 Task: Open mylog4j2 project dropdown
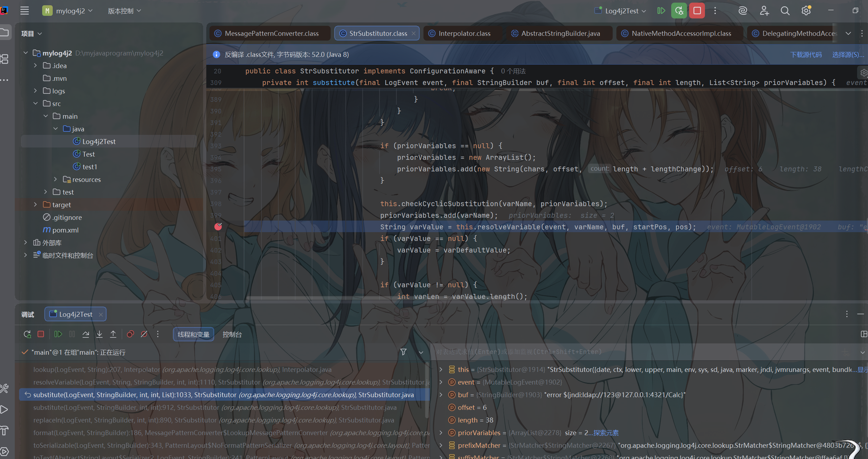[68, 11]
